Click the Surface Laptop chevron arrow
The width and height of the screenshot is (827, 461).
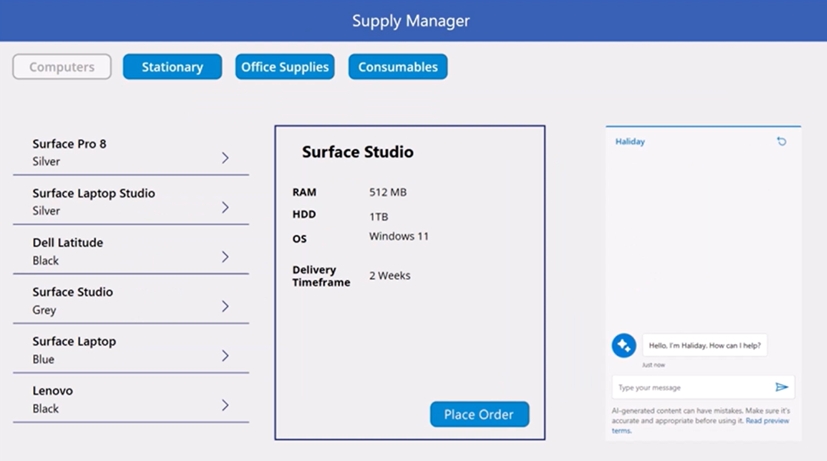[x=225, y=356]
